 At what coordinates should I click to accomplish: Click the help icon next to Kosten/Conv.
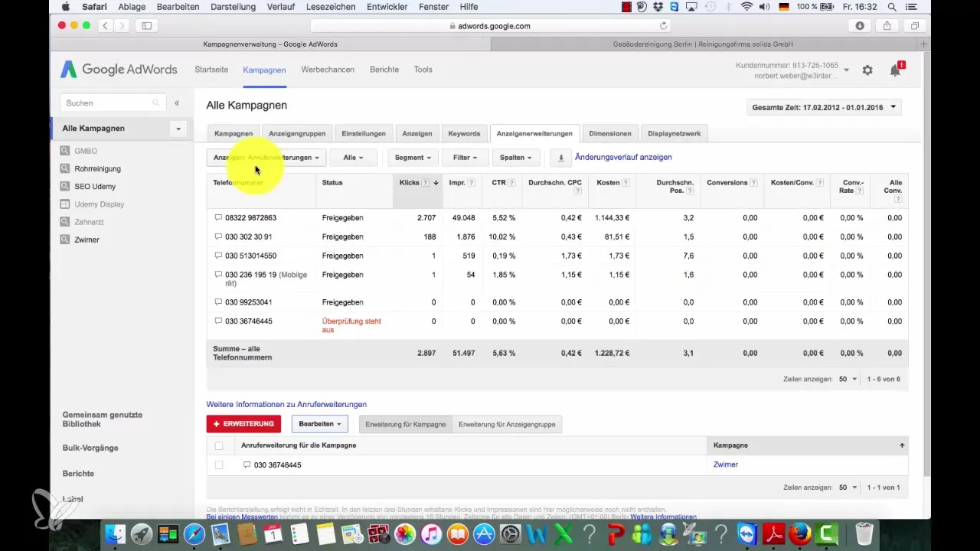point(820,183)
